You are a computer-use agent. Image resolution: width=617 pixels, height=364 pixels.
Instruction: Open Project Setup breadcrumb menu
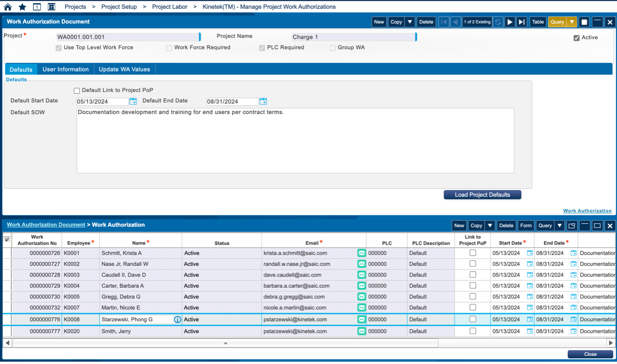pos(119,7)
